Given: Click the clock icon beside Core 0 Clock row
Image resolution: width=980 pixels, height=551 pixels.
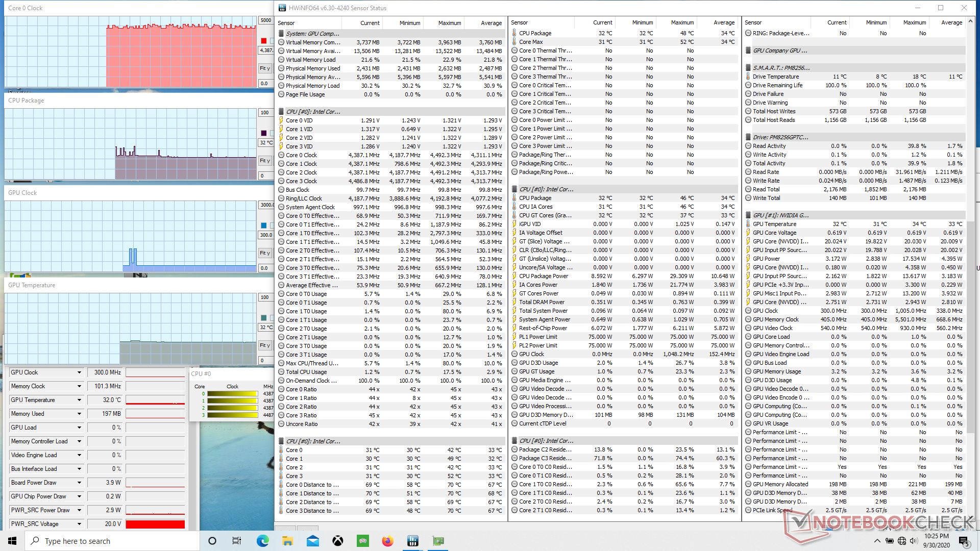Looking at the screenshot, I should point(281,156).
